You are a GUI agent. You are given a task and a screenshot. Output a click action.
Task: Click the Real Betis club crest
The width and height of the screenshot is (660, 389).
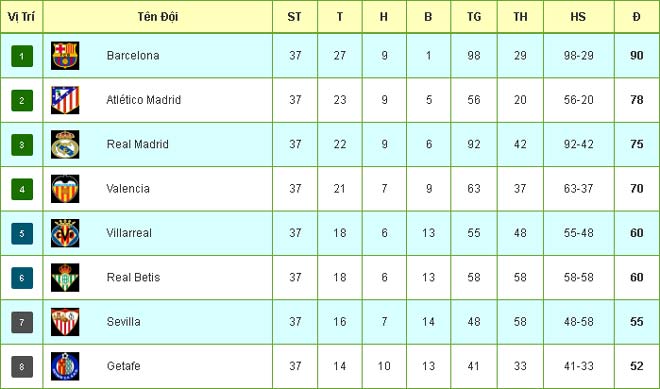tap(65, 278)
